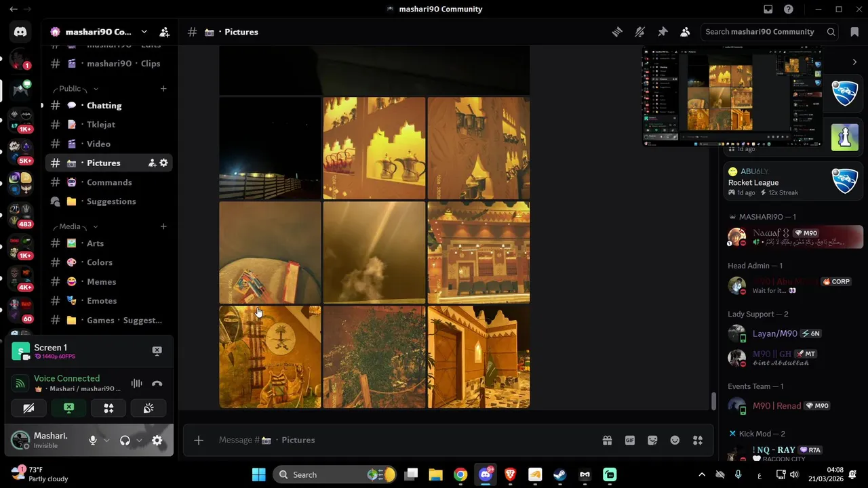This screenshot has width=868, height=488.
Task: Select member M90 | Renad in member list
Action: point(793,406)
